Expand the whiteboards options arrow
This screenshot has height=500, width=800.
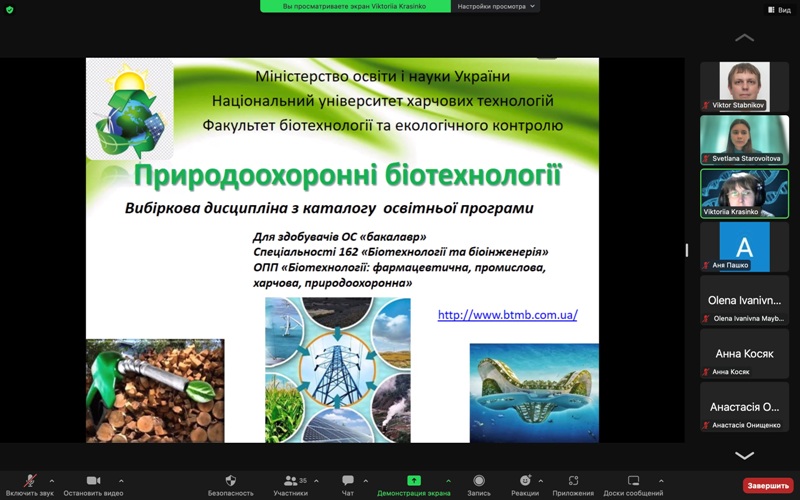[661, 481]
